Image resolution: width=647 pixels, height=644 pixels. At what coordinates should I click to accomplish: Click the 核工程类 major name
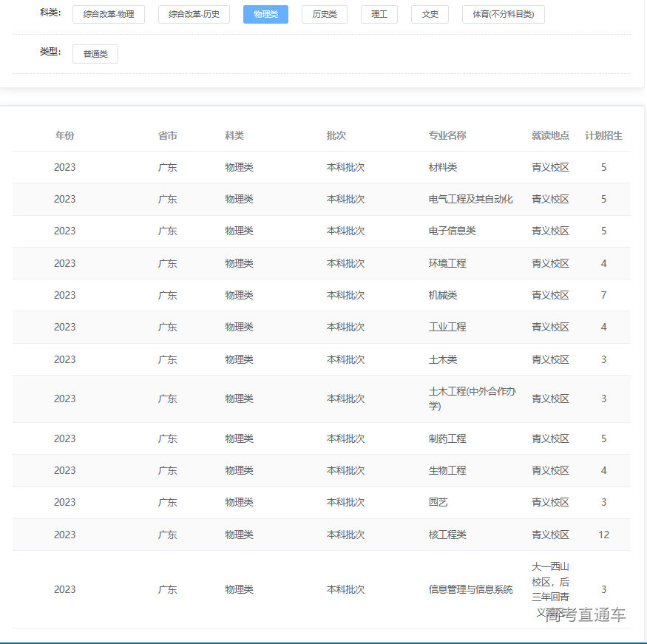pos(447,535)
